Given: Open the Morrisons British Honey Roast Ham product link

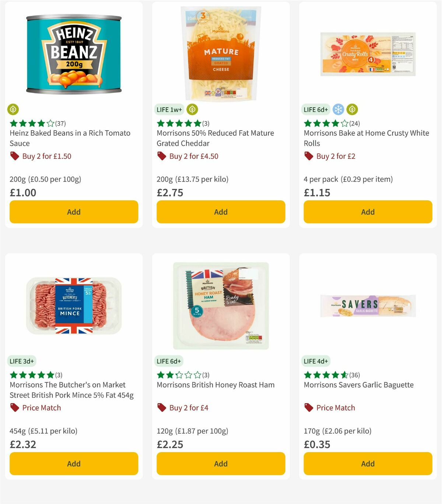Looking at the screenshot, I should [215, 385].
